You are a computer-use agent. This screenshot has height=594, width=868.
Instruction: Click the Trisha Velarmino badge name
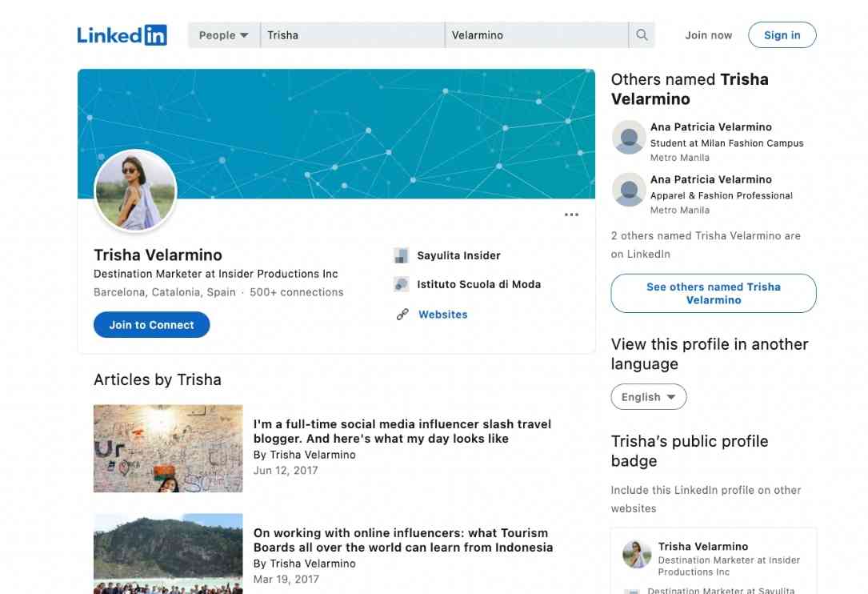point(703,546)
